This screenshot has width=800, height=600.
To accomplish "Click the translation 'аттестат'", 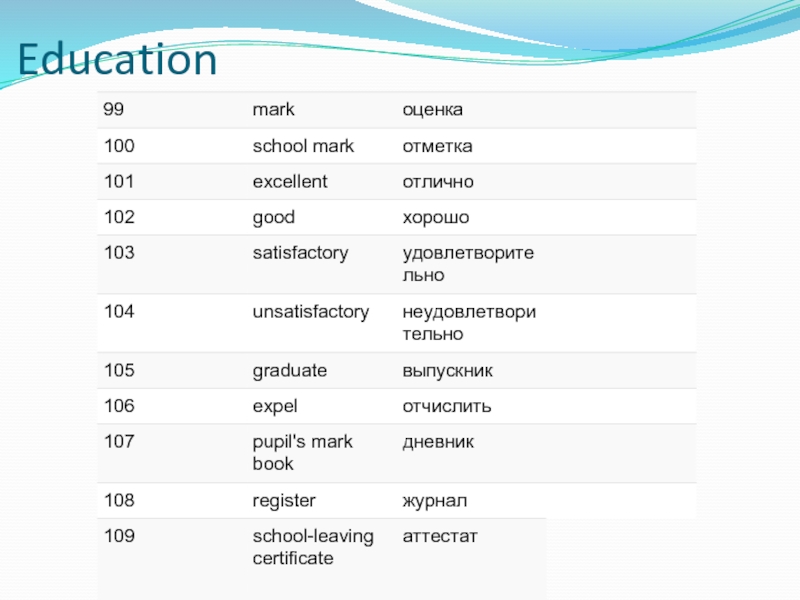I will [x=440, y=537].
